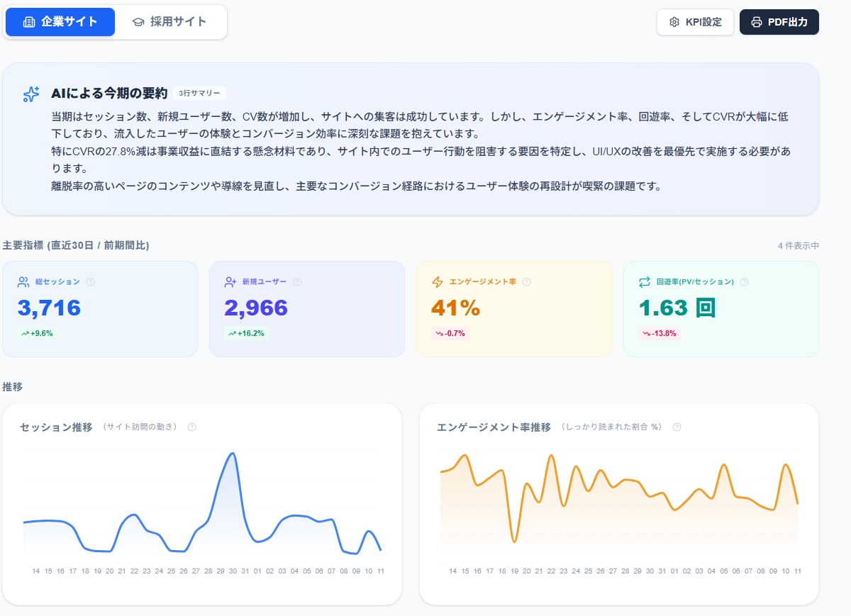Image resolution: width=851 pixels, height=616 pixels.
Task: Click the -0.7% change badge
Action: [x=450, y=333]
